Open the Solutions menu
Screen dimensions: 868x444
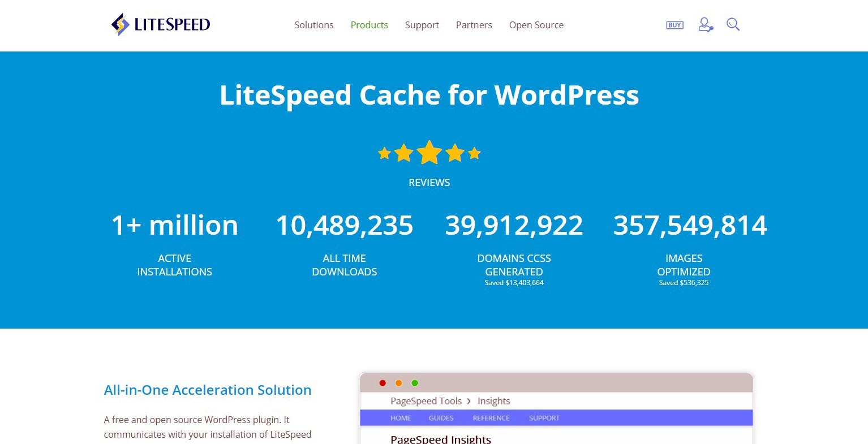(x=314, y=25)
